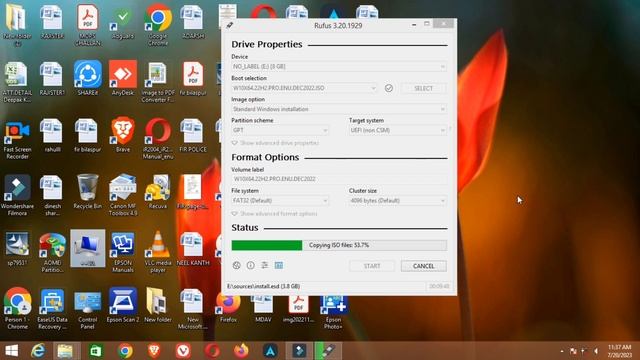Open the Target system UEFI dropdown

coord(398,130)
